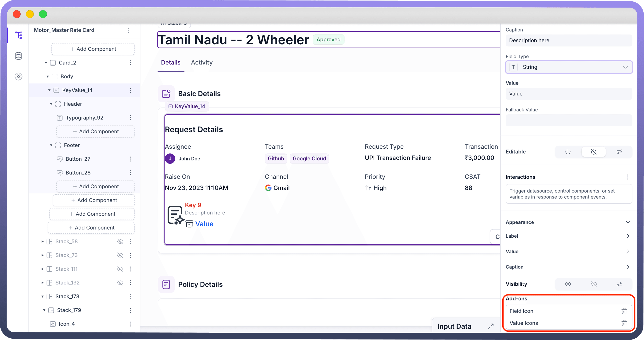
Task: Enable Editable with the power option
Action: 568,152
